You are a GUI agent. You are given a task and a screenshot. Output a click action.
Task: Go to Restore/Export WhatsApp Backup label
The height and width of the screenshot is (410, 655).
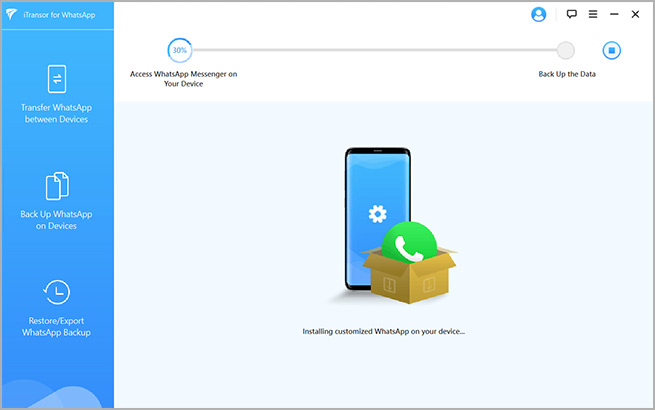tap(57, 326)
